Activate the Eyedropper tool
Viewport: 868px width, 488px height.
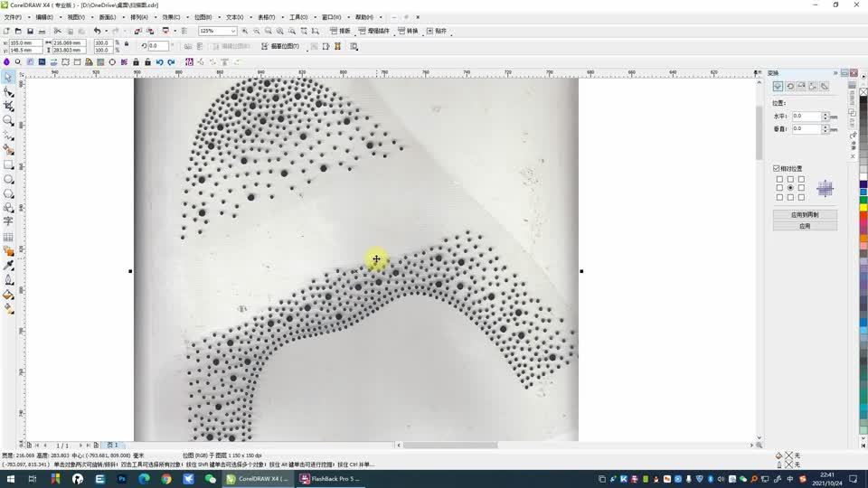coord(8,266)
